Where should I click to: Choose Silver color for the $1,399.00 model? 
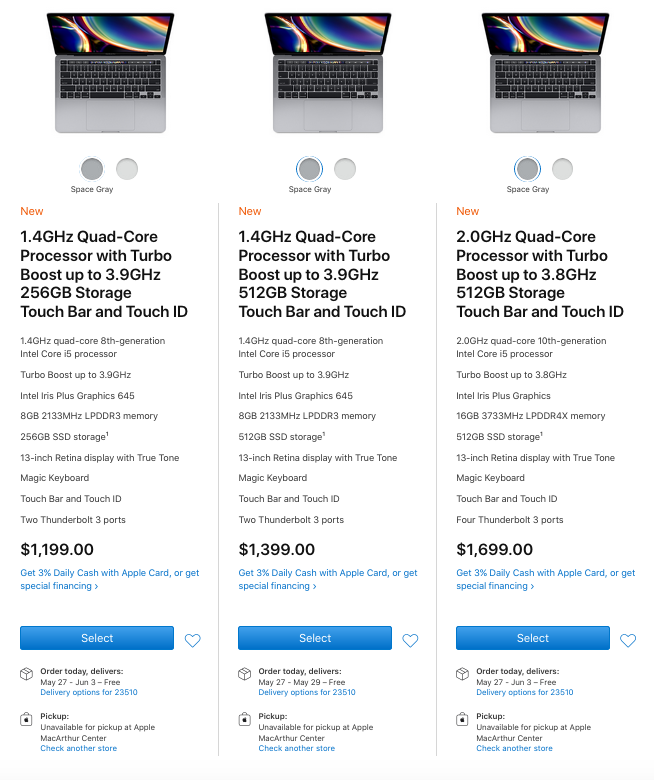[x=345, y=168]
